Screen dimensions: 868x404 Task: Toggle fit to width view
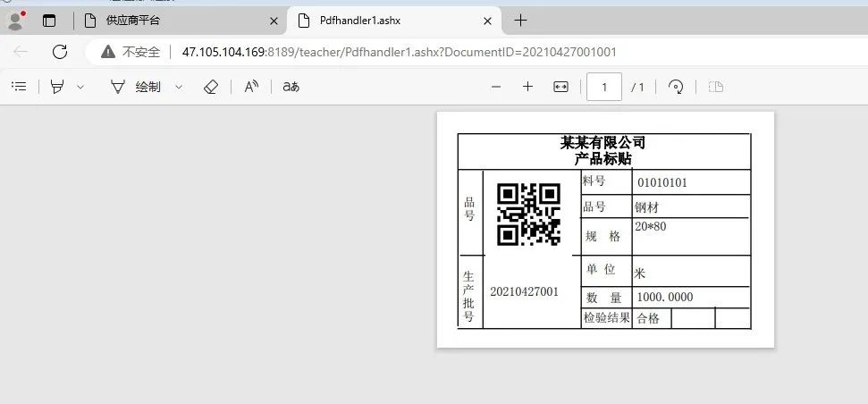[x=560, y=87]
